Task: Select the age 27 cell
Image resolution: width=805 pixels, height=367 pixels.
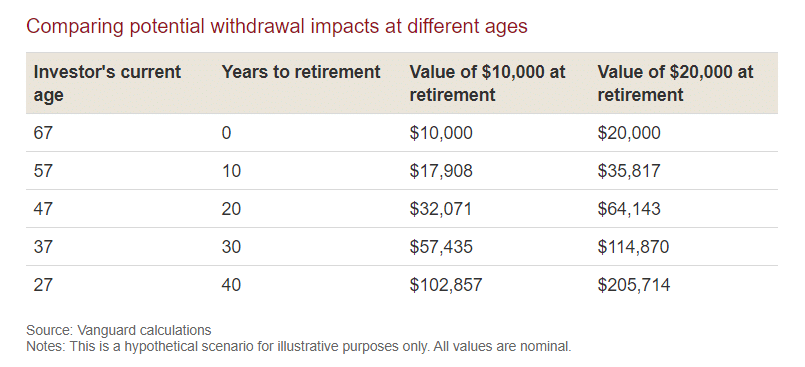Action: [x=43, y=285]
